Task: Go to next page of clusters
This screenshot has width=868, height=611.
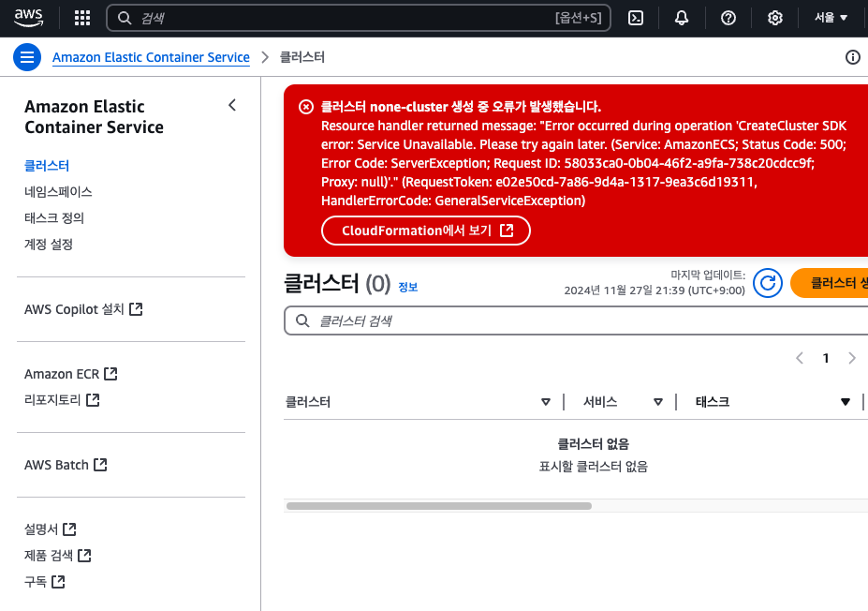Action: (x=852, y=358)
